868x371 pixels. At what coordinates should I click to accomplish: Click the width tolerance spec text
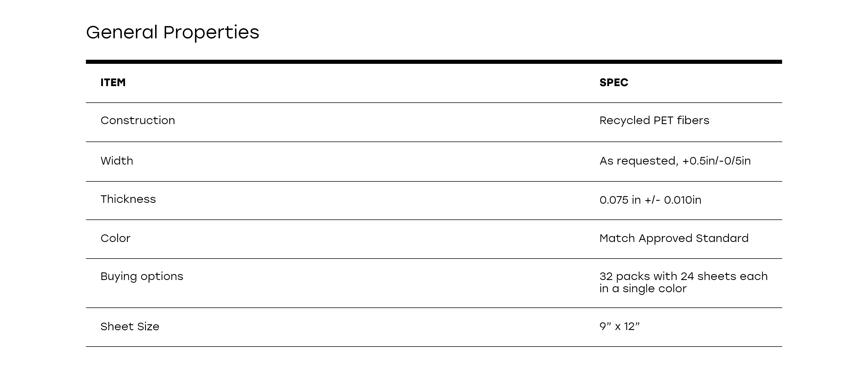coord(675,161)
